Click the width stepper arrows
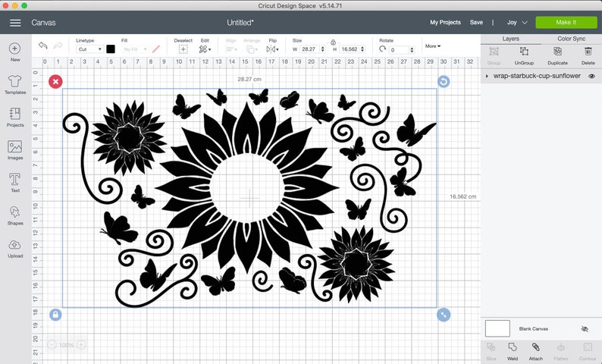The height and width of the screenshot is (364, 602). coord(322,49)
